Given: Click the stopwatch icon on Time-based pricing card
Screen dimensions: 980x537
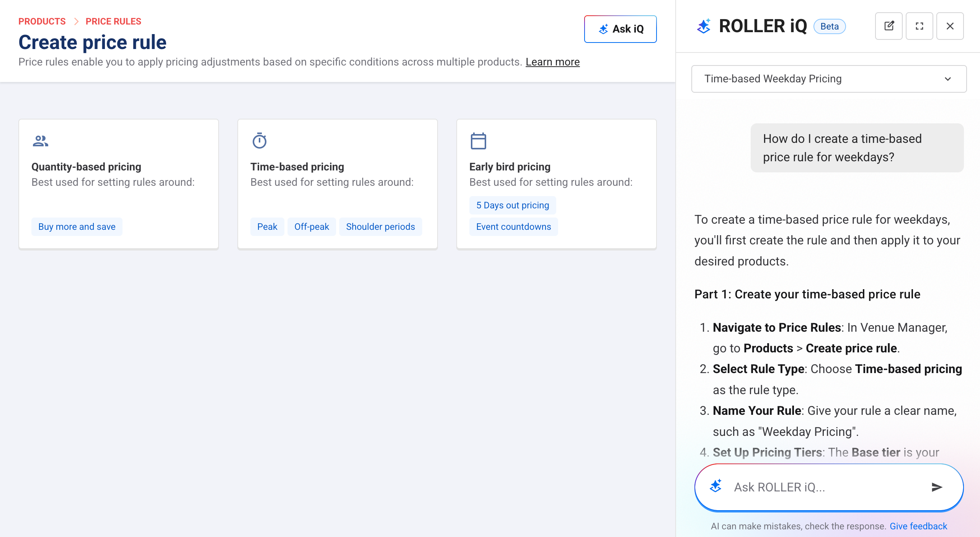Looking at the screenshot, I should pos(259,141).
